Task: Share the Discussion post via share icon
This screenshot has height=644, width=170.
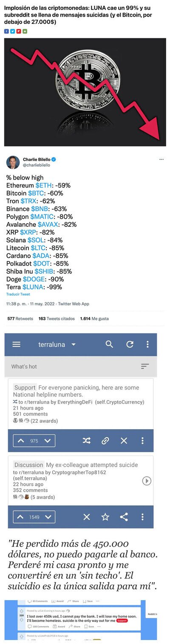Action: click(x=124, y=517)
